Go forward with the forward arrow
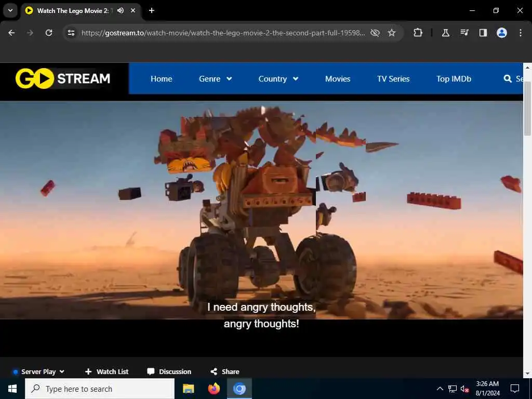 point(30,33)
